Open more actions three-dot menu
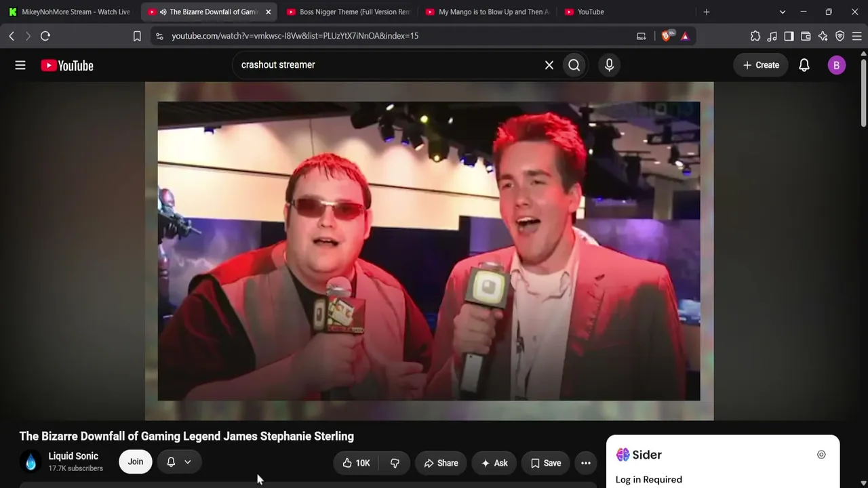The image size is (868, 488). 586,463
